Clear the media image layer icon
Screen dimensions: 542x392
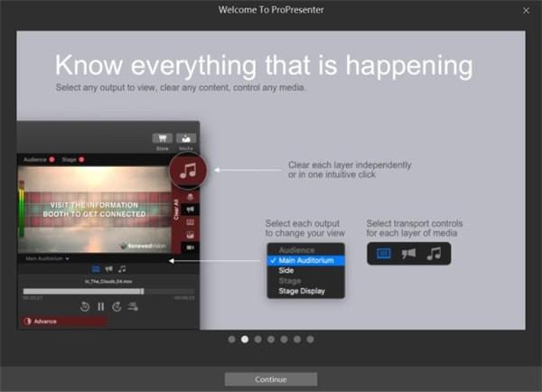pyautogui.click(x=190, y=235)
